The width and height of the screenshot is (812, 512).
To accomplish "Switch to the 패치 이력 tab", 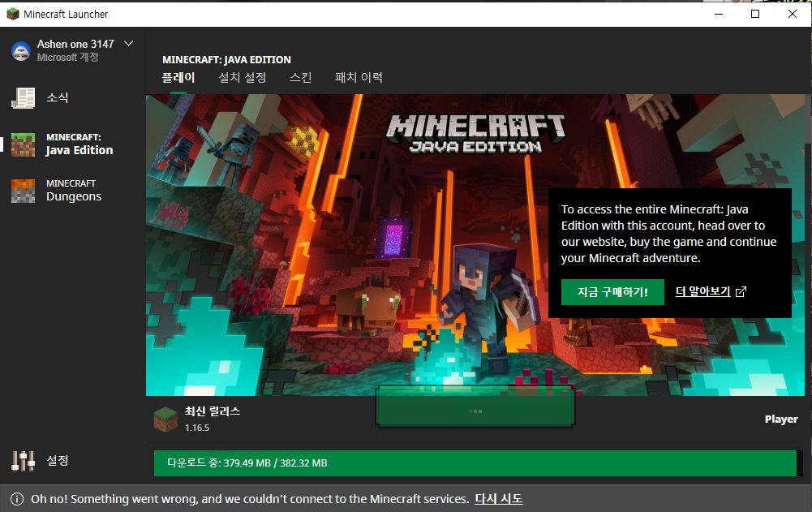I will (x=359, y=77).
